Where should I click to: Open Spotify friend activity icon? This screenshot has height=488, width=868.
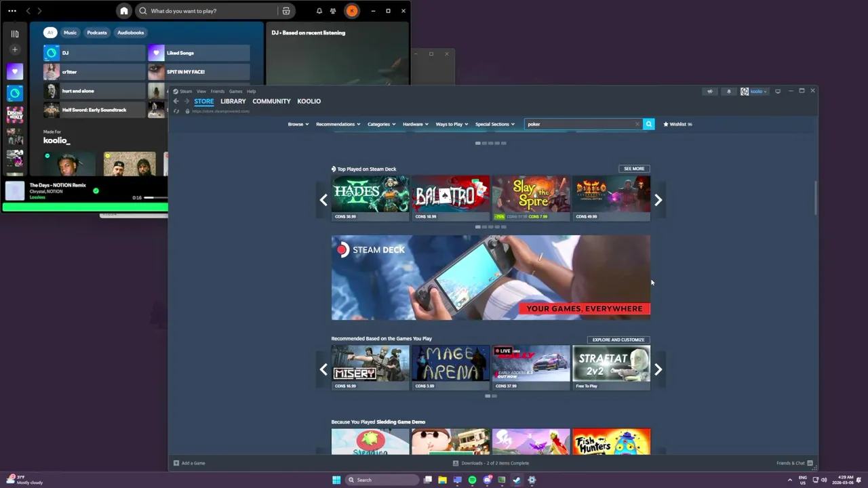coord(333,11)
